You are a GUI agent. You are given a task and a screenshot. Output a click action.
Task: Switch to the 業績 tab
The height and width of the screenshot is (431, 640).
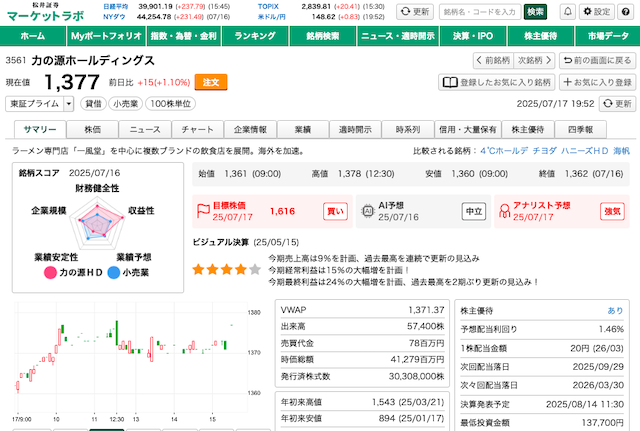pos(303,130)
